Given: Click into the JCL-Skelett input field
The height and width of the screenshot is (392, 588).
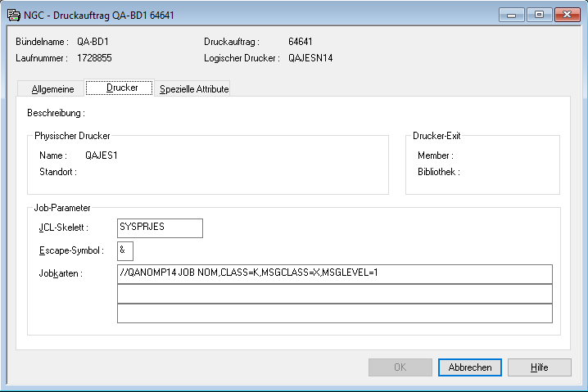Looking at the screenshot, I should (160, 228).
